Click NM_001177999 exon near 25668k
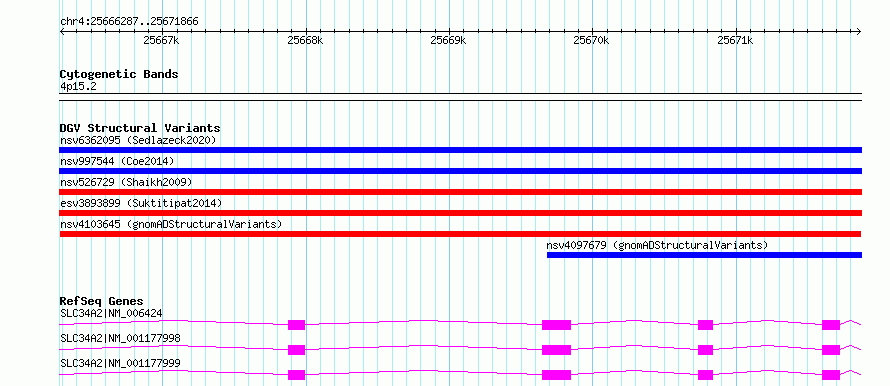Viewport: 890px width, 386px height. (x=296, y=375)
